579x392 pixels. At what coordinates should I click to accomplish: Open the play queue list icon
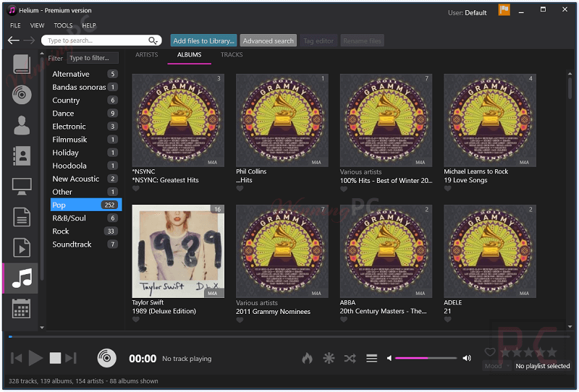371,358
